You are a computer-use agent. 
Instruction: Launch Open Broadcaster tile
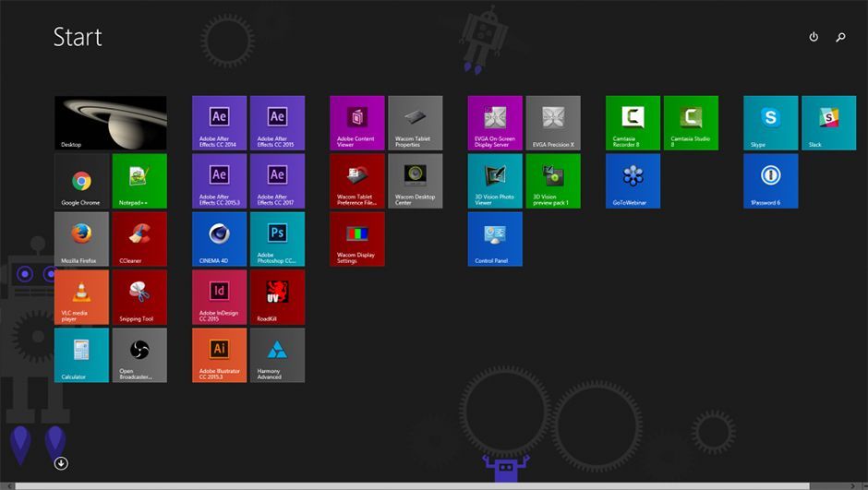click(139, 355)
